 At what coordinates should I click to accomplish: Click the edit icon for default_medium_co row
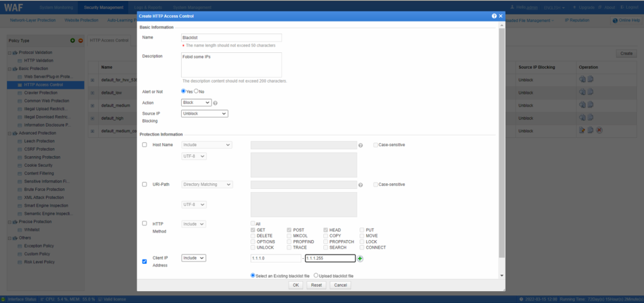click(582, 130)
